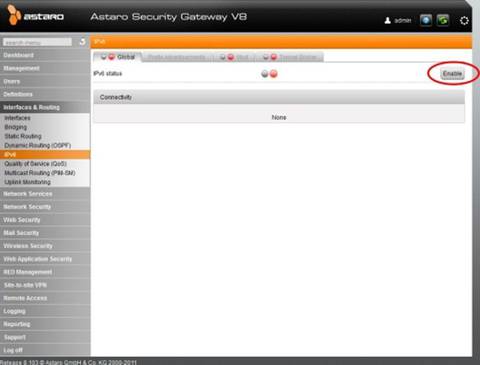Image resolution: width=480 pixels, height=365 pixels.
Task: Open Dynamic Routing (OSPF) submenu item
Action: click(45, 145)
